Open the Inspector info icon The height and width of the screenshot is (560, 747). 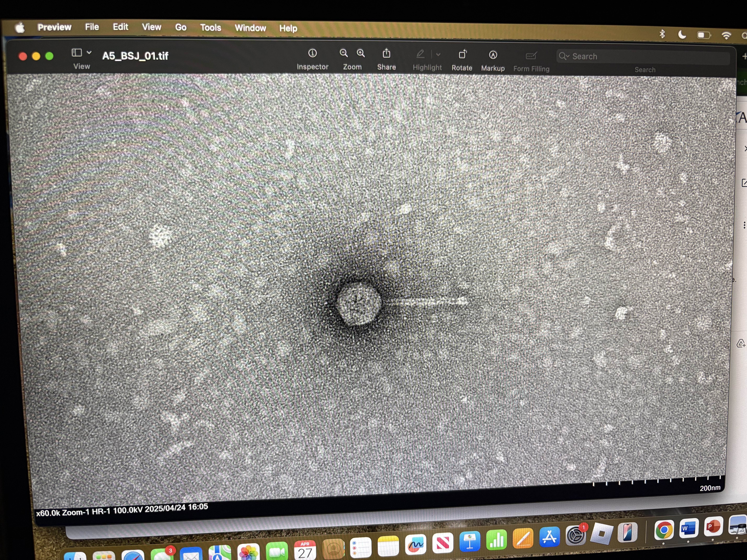[x=312, y=53]
